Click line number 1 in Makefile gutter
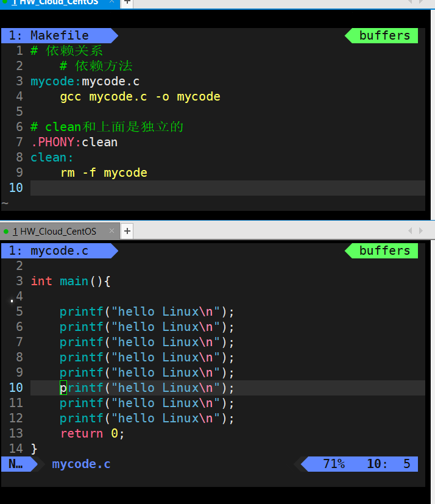The height and width of the screenshot is (504, 435). click(19, 51)
